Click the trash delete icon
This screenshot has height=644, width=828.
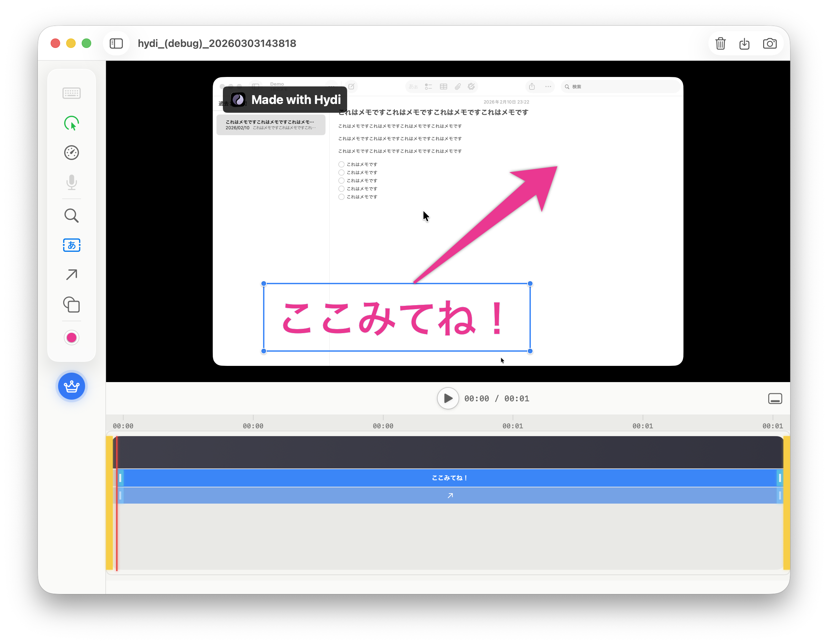pyautogui.click(x=720, y=43)
